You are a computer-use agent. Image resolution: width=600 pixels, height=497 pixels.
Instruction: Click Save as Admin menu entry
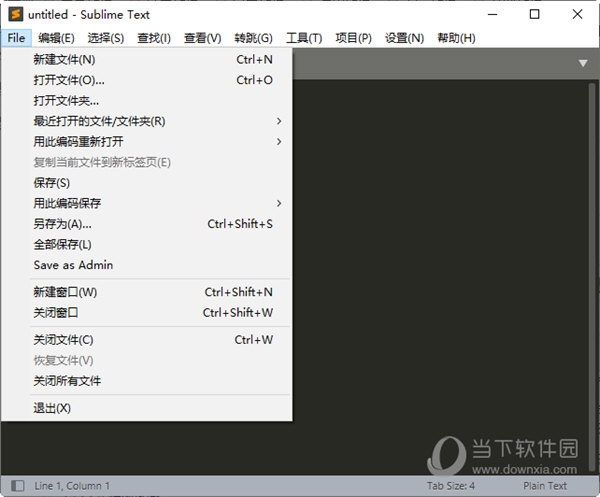[x=147, y=265]
